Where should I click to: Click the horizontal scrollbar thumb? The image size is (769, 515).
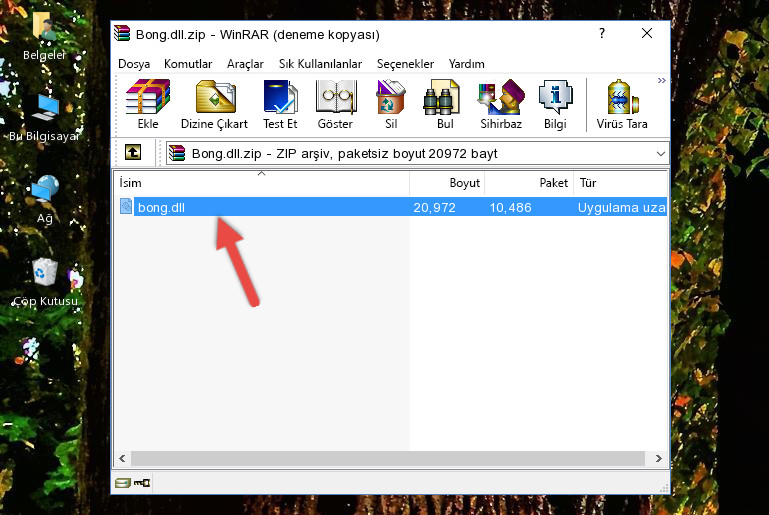(x=387, y=459)
